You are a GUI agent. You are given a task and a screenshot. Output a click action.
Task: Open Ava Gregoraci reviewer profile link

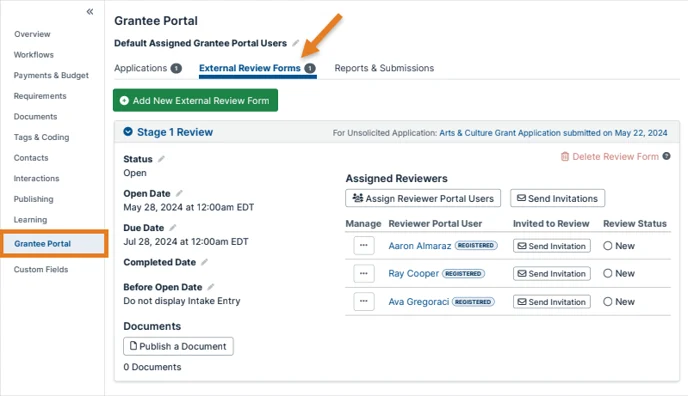pos(419,302)
